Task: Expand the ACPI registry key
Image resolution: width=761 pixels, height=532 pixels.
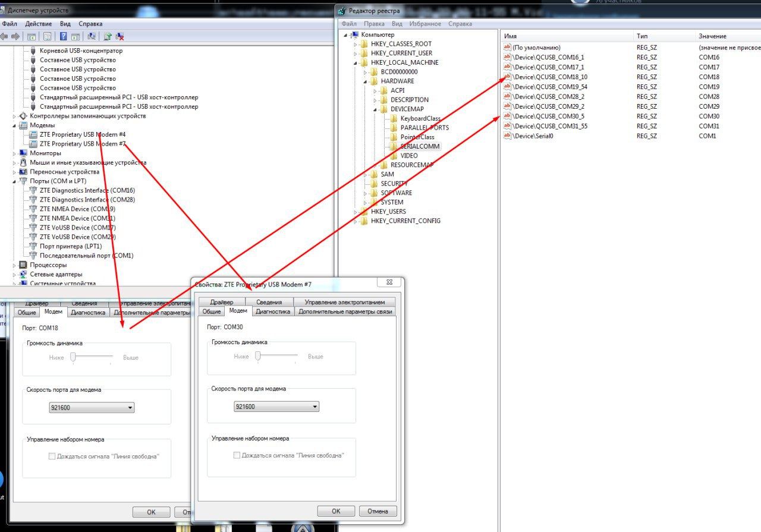Action: pyautogui.click(x=375, y=90)
